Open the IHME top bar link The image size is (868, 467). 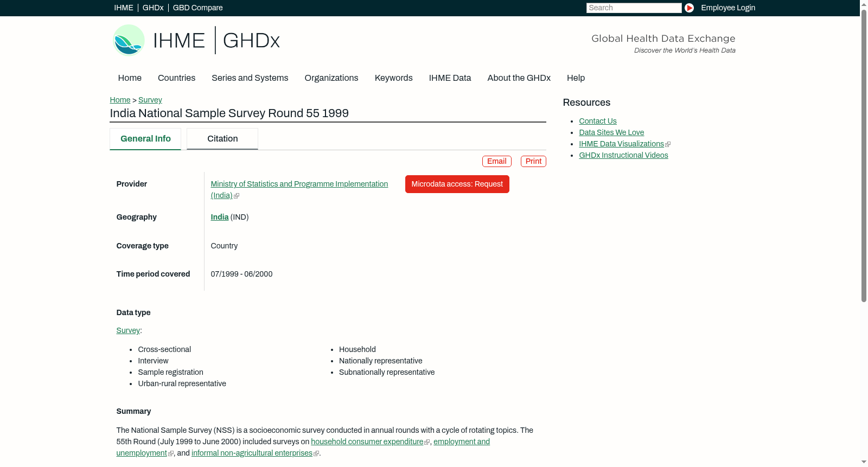(x=124, y=8)
